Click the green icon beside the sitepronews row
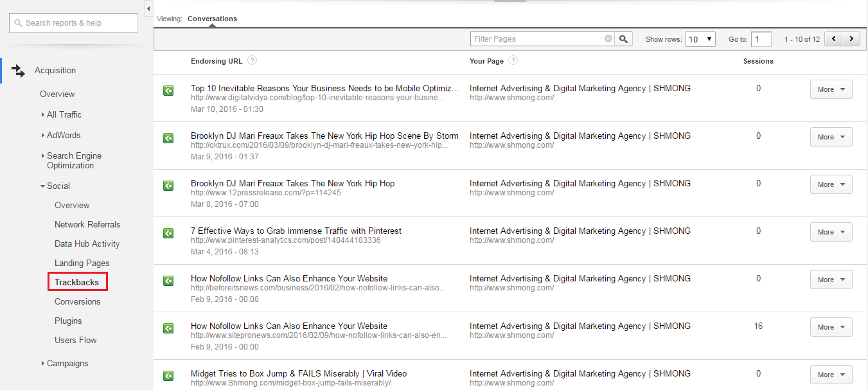 [x=168, y=328]
